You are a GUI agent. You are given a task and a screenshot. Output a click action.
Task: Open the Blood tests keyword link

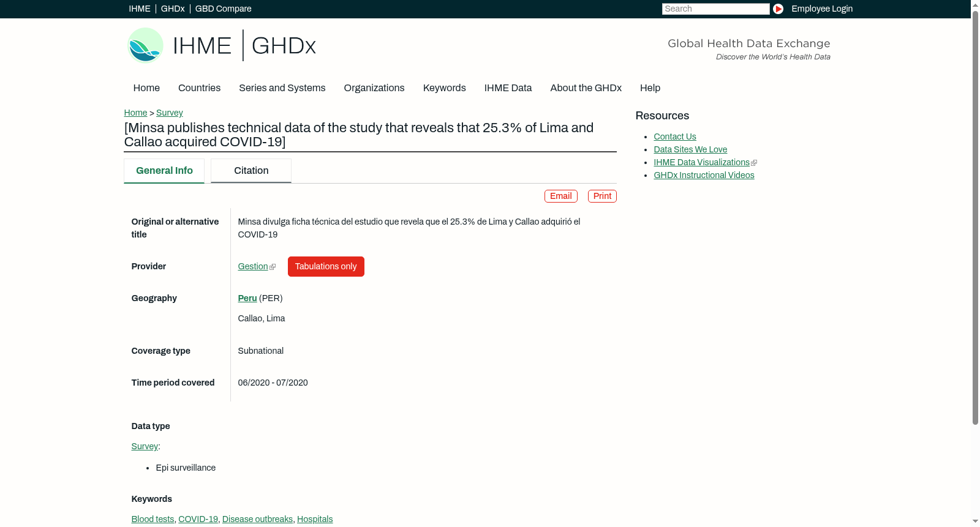click(153, 519)
